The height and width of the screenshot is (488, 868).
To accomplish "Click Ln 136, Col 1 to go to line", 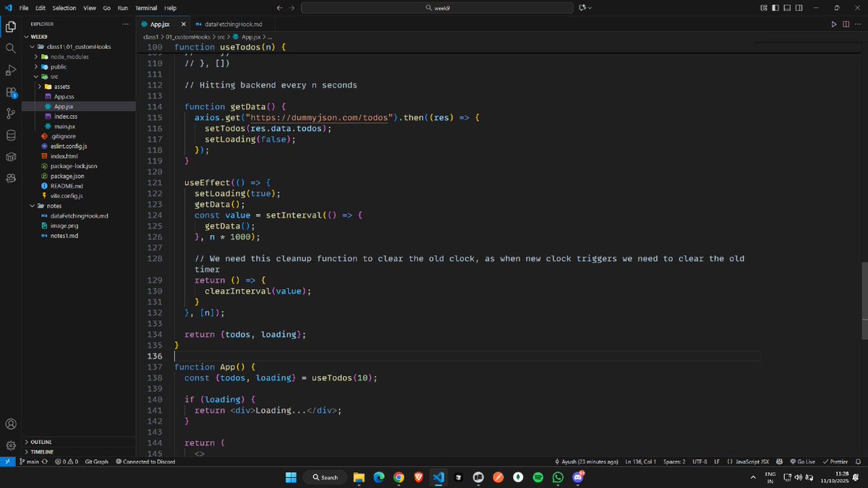I will click(x=642, y=461).
